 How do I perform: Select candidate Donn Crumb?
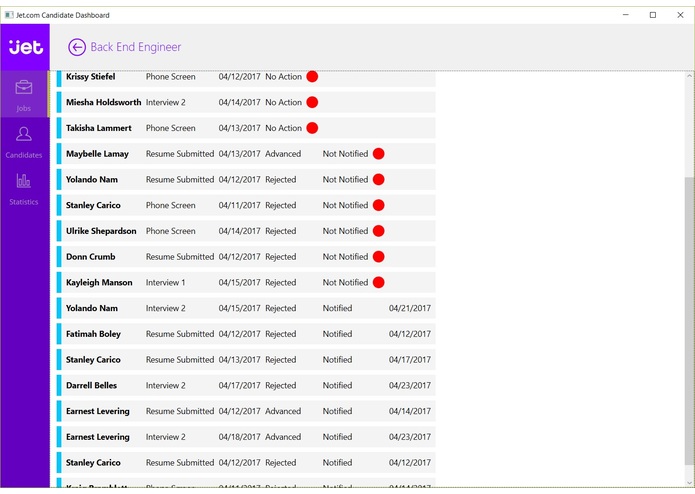tap(90, 257)
